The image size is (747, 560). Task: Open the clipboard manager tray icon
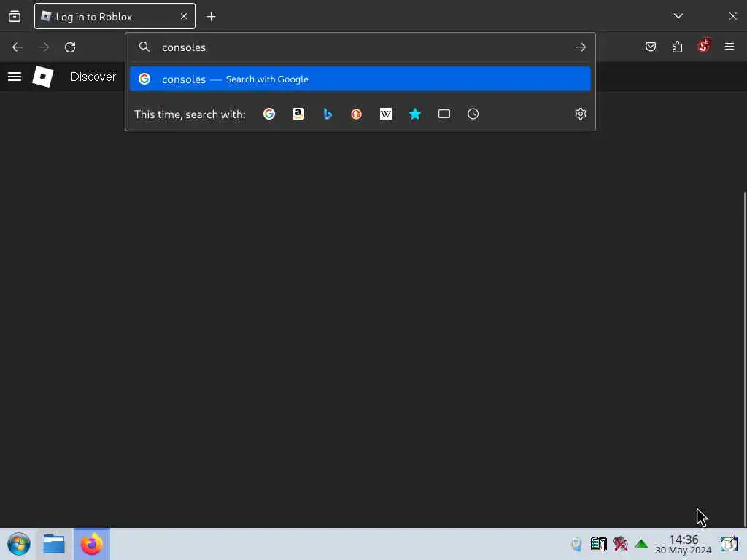point(576,544)
